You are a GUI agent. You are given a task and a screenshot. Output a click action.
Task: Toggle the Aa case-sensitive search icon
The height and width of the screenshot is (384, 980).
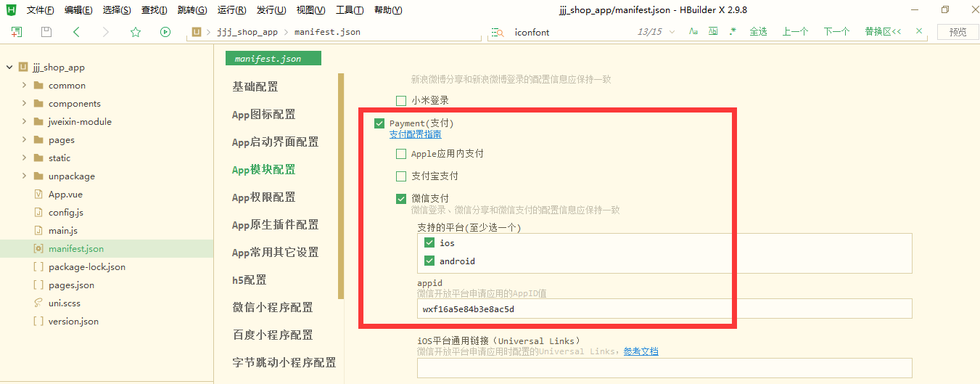[694, 32]
